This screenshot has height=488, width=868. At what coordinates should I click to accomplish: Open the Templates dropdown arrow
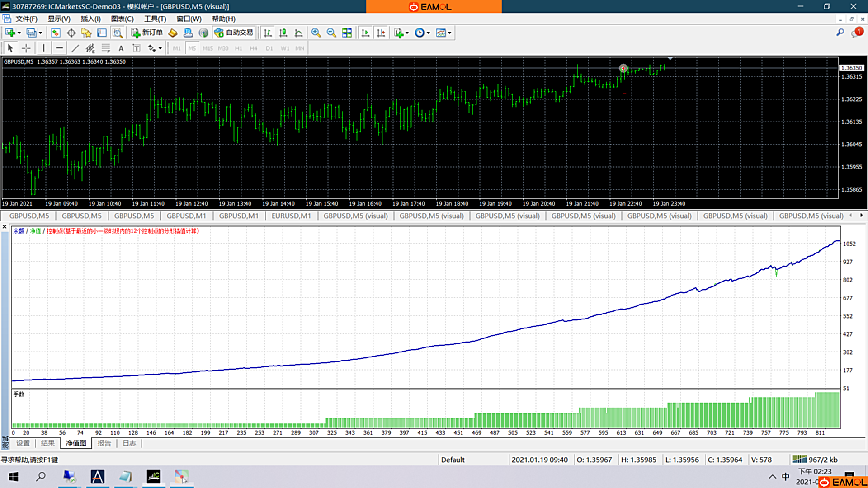pyautogui.click(x=450, y=33)
